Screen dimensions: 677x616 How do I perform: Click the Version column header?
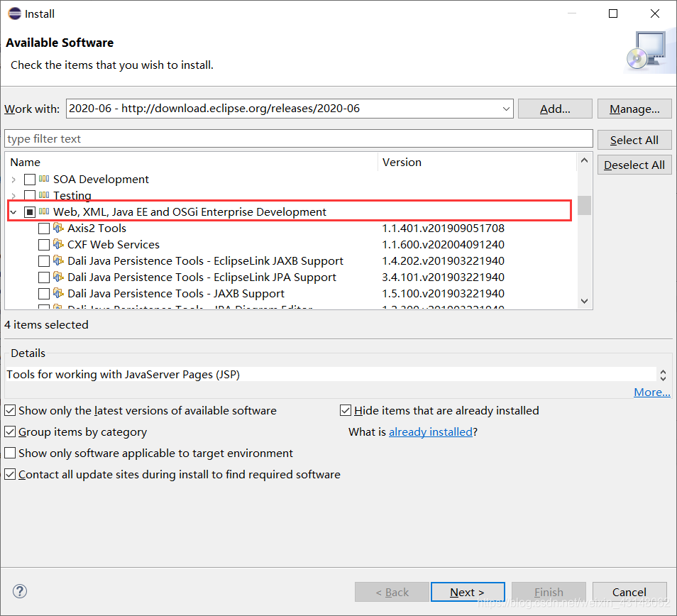[x=477, y=163]
